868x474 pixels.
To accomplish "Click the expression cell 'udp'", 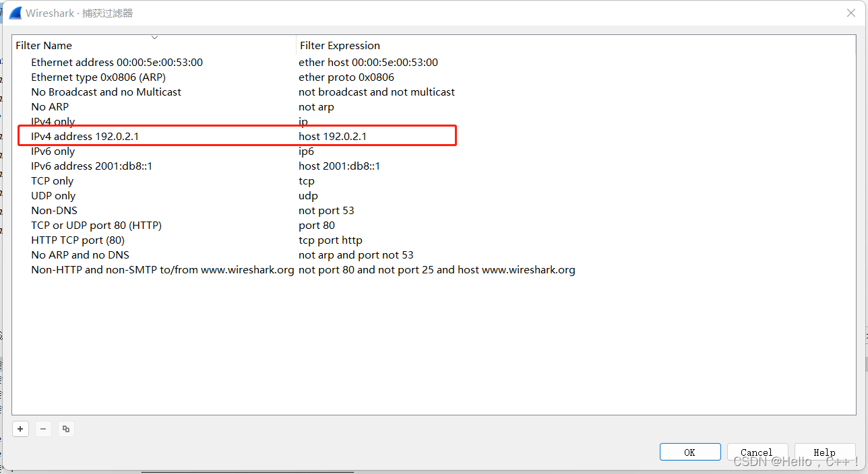I will pyautogui.click(x=308, y=195).
